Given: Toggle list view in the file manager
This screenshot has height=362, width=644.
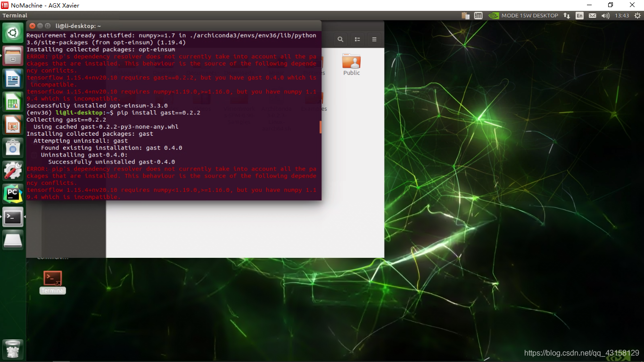Looking at the screenshot, I should click(x=357, y=39).
